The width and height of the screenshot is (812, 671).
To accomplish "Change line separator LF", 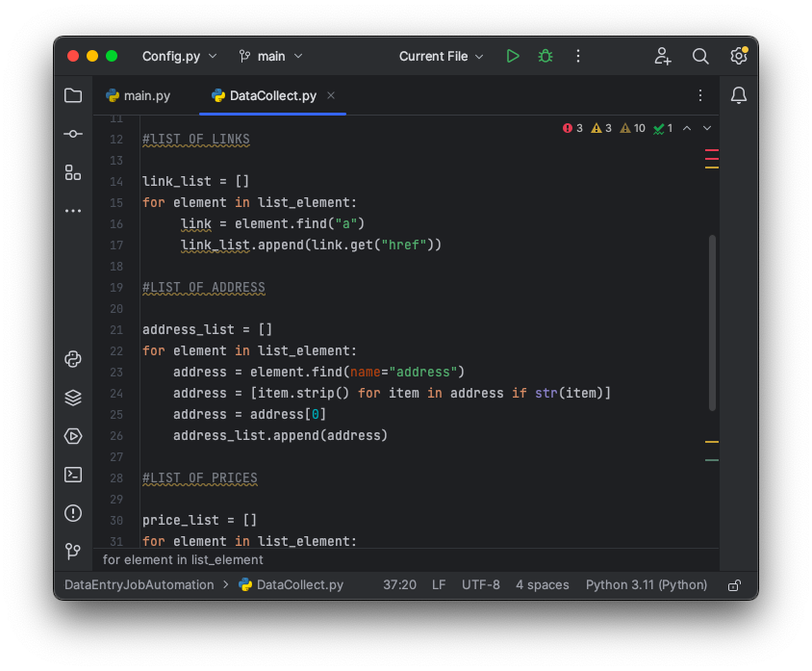I will 439,585.
